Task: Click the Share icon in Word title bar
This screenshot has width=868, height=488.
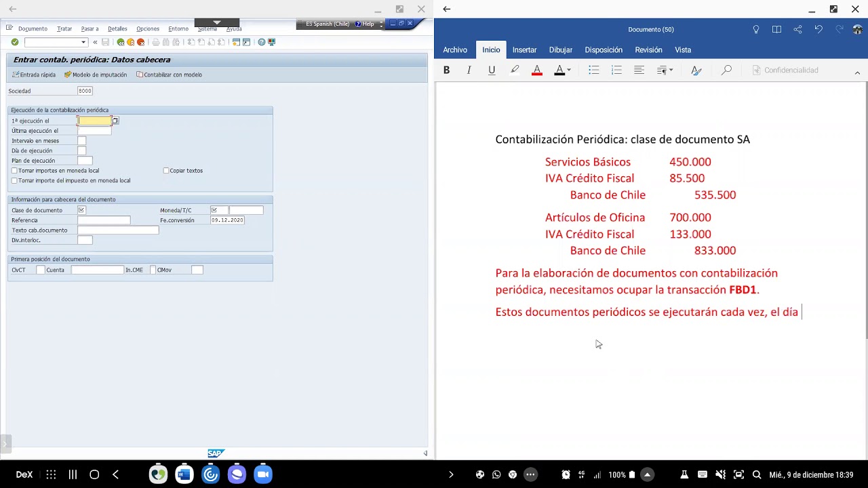Action: [x=797, y=29]
